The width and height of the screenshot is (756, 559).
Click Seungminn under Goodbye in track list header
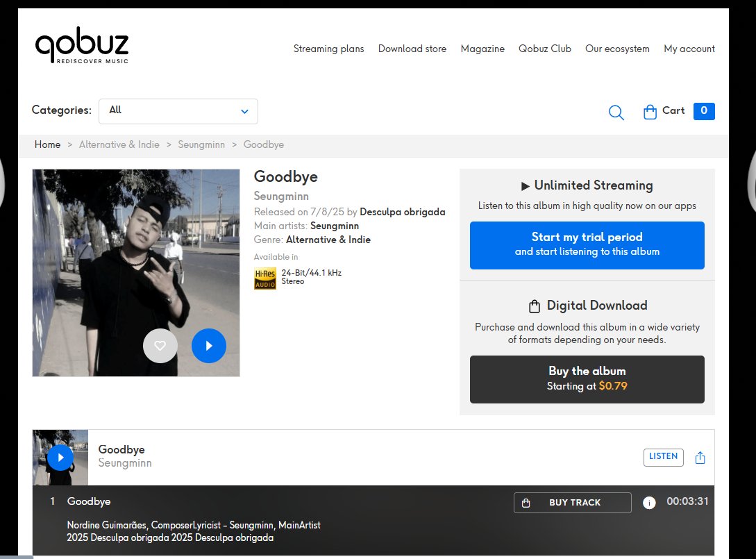[125, 463]
